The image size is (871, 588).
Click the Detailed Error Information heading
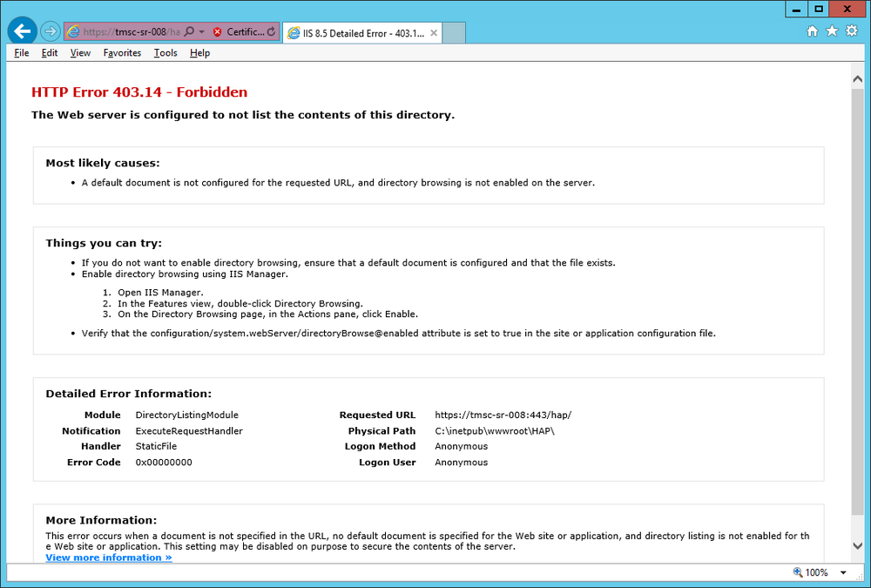(x=128, y=394)
